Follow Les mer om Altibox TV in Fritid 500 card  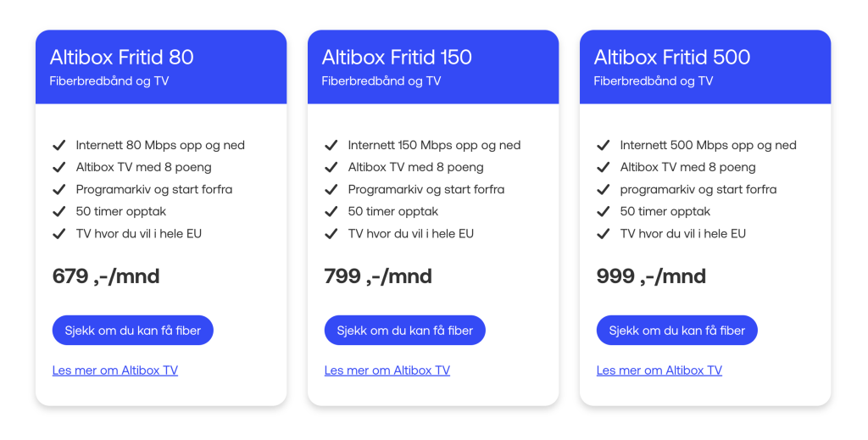[659, 370]
